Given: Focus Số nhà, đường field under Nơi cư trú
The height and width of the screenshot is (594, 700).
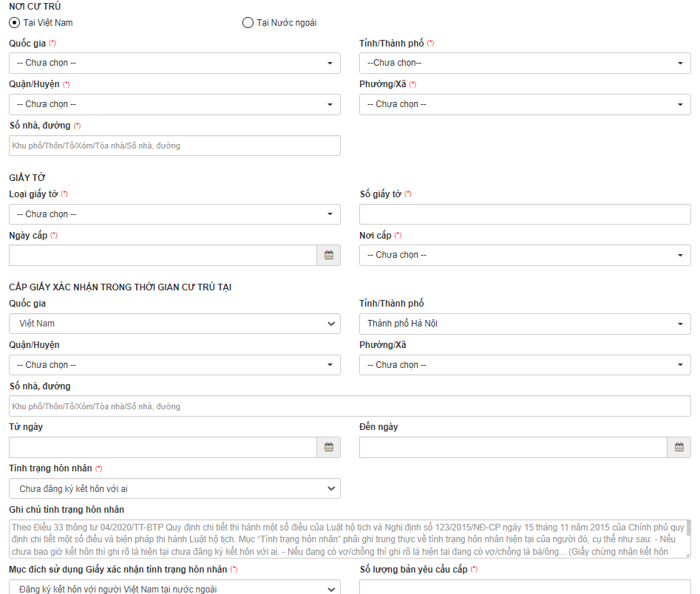Looking at the screenshot, I should (x=174, y=146).
